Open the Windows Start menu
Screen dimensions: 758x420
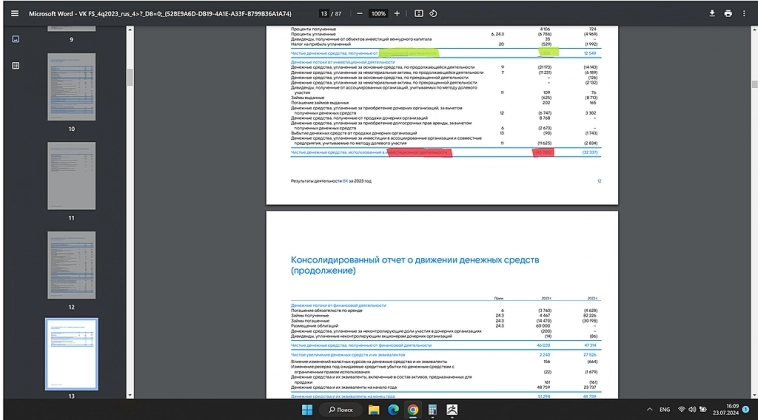pyautogui.click(x=305, y=409)
